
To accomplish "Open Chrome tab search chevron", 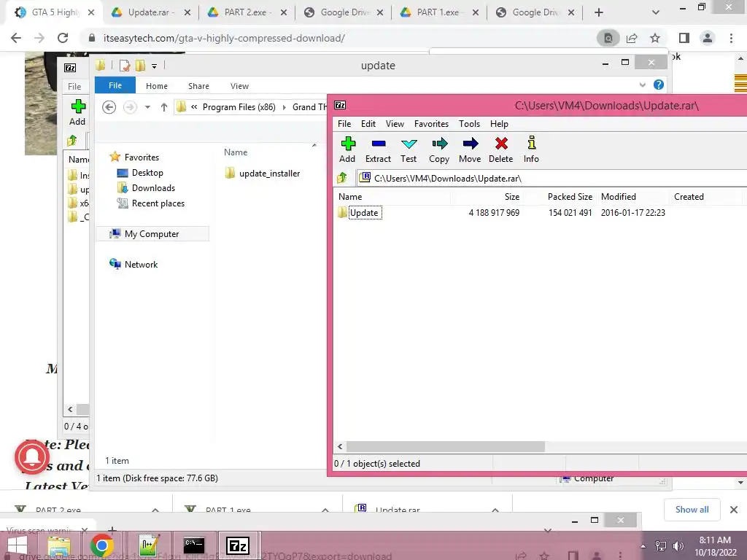I will pos(656,13).
